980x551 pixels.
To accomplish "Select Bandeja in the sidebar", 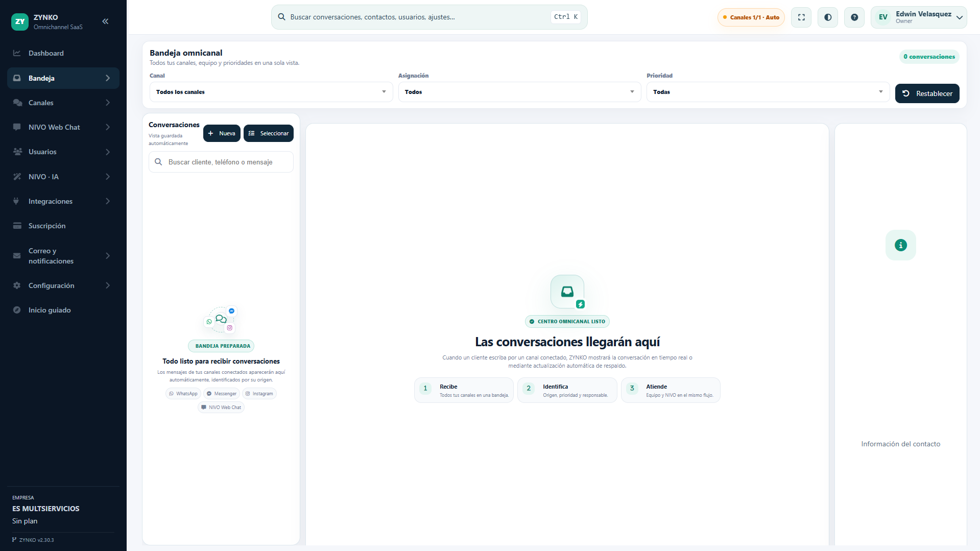I will 63,78.
